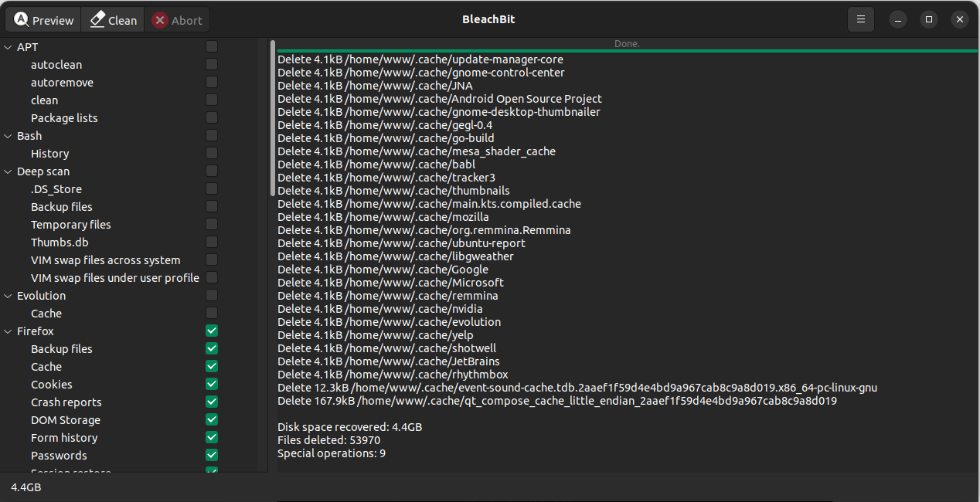Select the Package lists item
Viewport: 980px width, 502px height.
tap(64, 118)
